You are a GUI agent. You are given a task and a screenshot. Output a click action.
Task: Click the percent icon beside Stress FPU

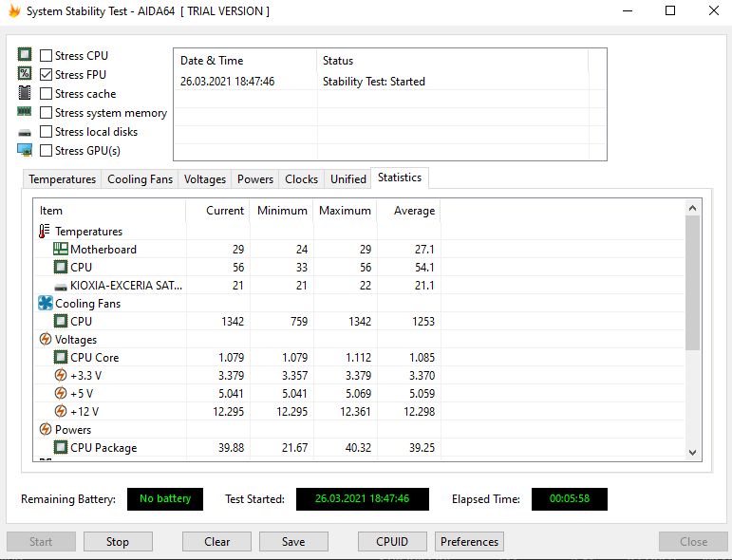[25, 74]
